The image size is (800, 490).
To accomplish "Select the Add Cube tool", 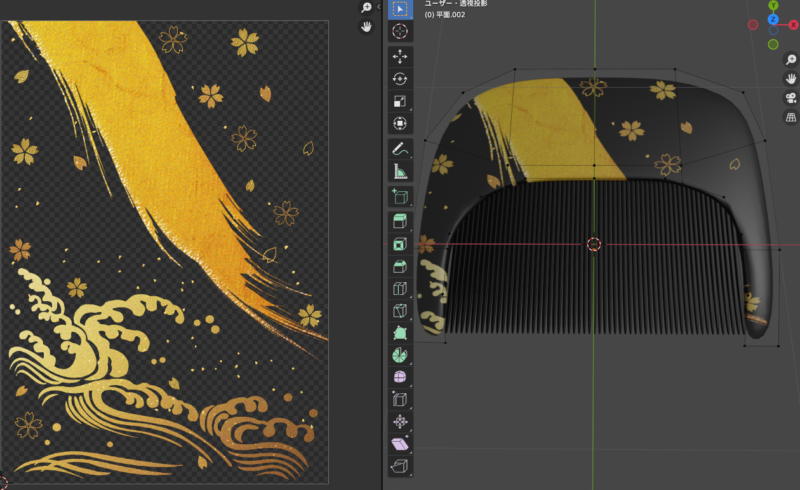I will tap(400, 197).
